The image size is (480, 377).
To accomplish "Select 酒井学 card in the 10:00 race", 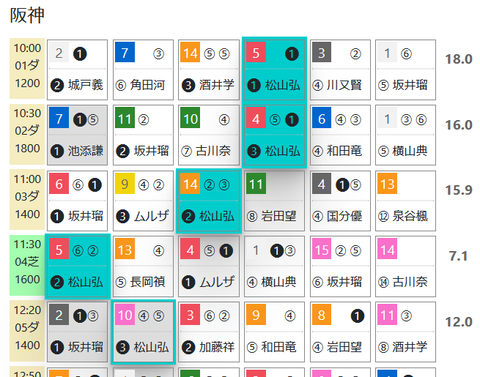I will [x=209, y=70].
